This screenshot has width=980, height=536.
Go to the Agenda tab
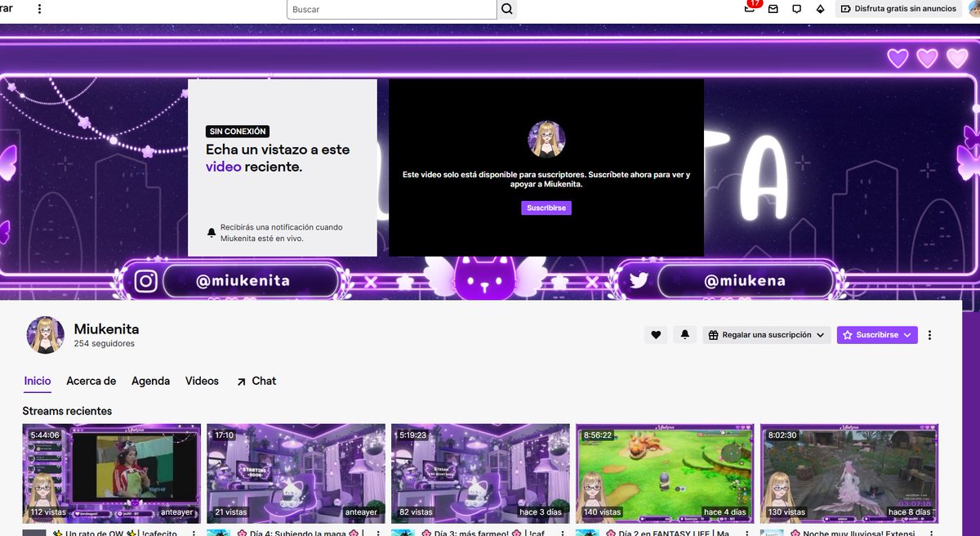pyautogui.click(x=151, y=381)
